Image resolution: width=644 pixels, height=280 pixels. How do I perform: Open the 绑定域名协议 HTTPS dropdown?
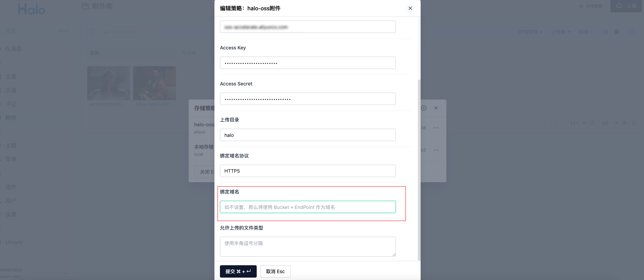pos(308,171)
